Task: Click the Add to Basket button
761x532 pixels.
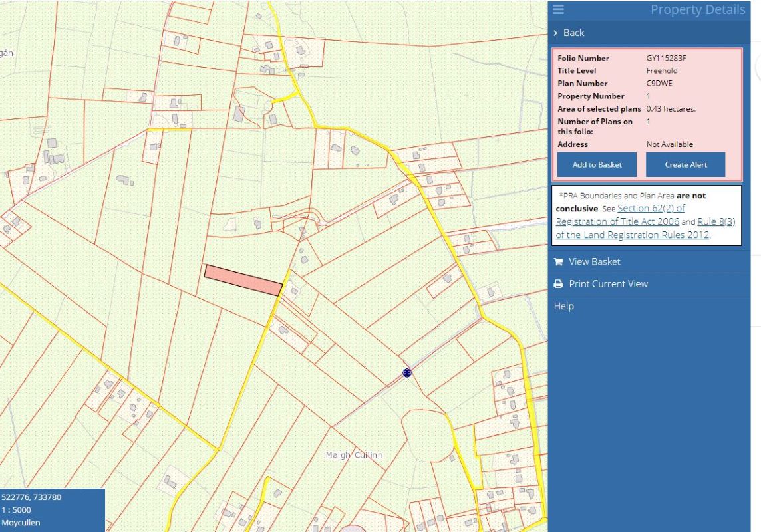Action: (596, 164)
